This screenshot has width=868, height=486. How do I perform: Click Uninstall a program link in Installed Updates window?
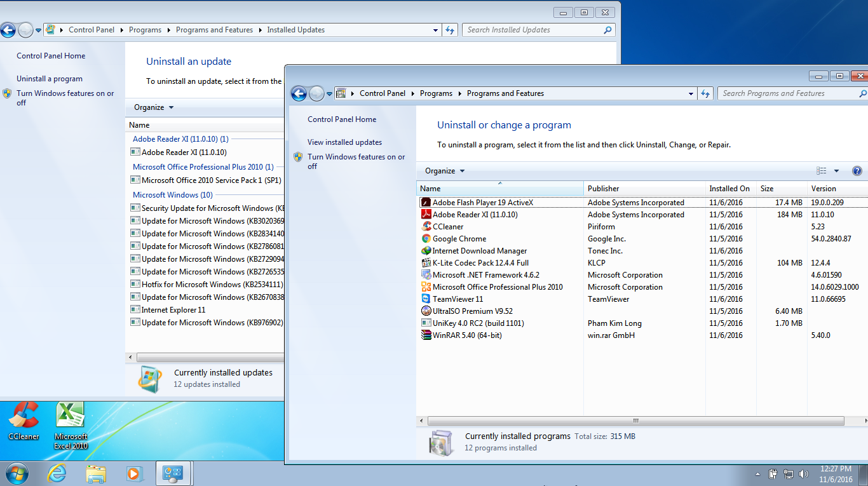(50, 79)
